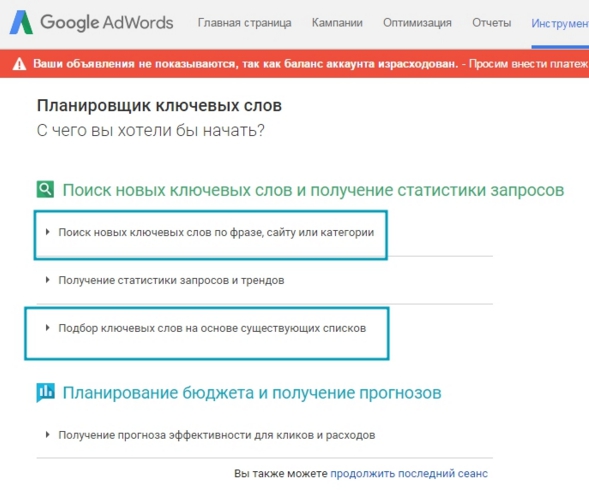Image resolution: width=589 pixels, height=491 pixels.
Task: Go to the 'Отчеты' tab
Action: tap(491, 23)
